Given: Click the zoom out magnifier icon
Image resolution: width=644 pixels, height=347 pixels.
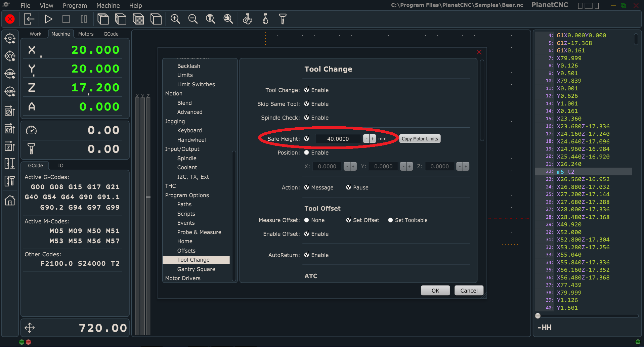Looking at the screenshot, I should [x=193, y=19].
